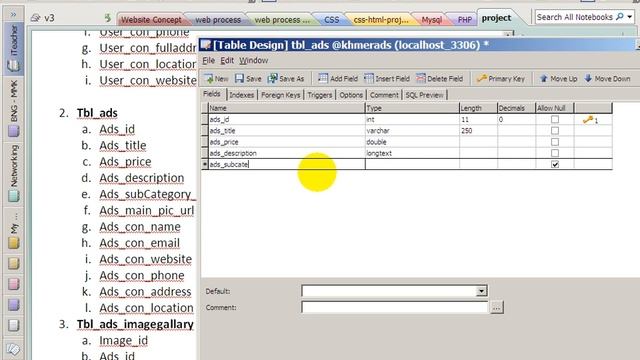Viewport: 640px width, 360px height.
Task: Move the field down
Action: 607,78
